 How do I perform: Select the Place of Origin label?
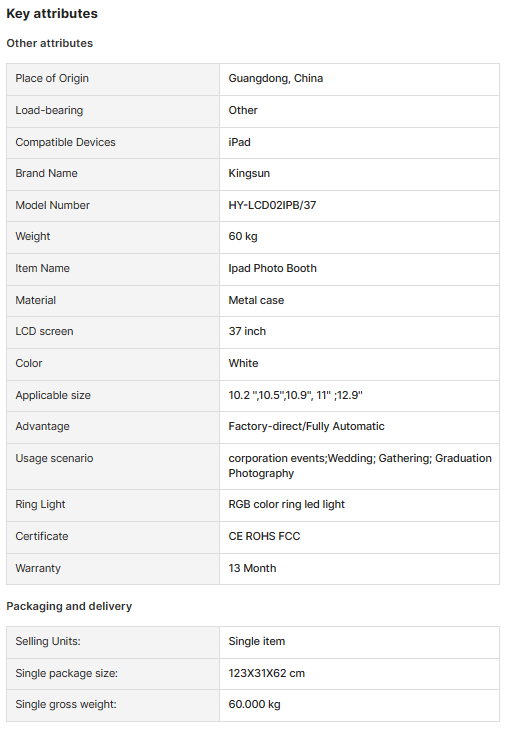(52, 78)
